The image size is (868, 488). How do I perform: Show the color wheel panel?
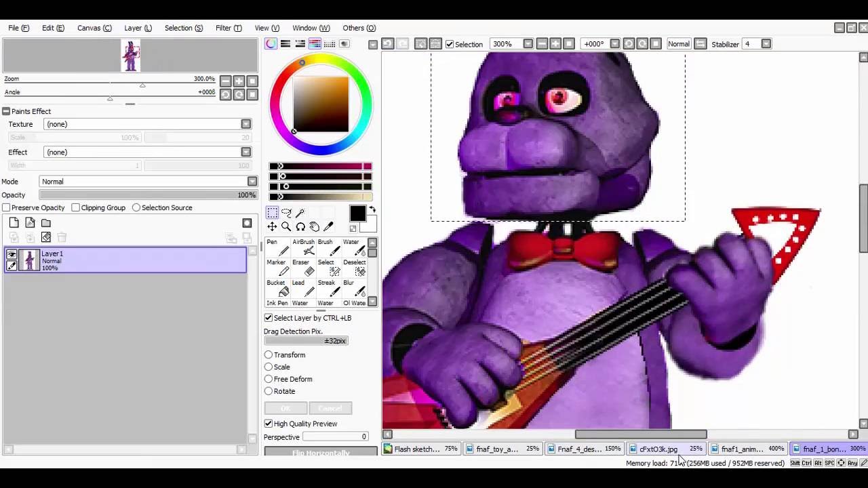coord(271,44)
